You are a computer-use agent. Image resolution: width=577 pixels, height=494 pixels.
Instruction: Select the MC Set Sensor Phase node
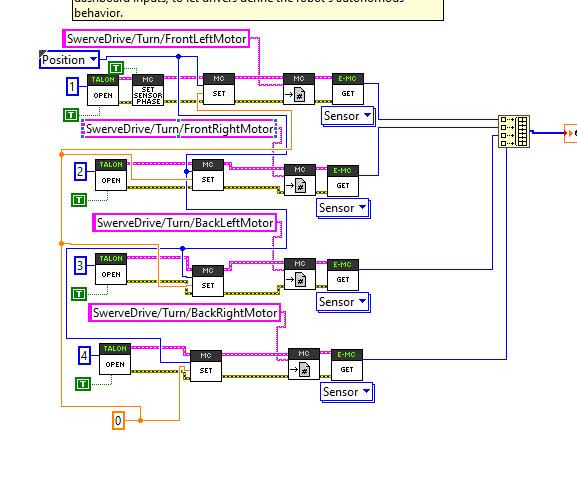pyautogui.click(x=148, y=90)
